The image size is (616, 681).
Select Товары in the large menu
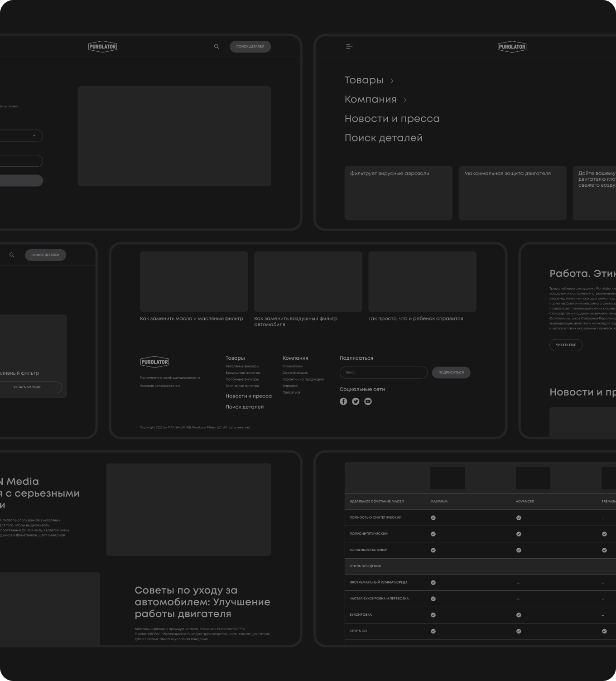pos(364,80)
